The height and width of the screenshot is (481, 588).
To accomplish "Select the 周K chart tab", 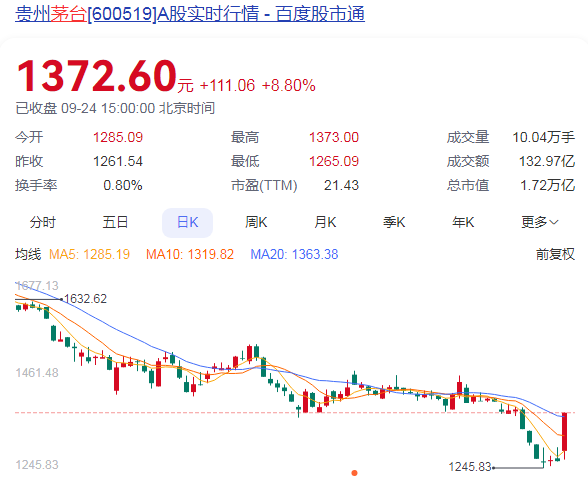I will tap(256, 222).
